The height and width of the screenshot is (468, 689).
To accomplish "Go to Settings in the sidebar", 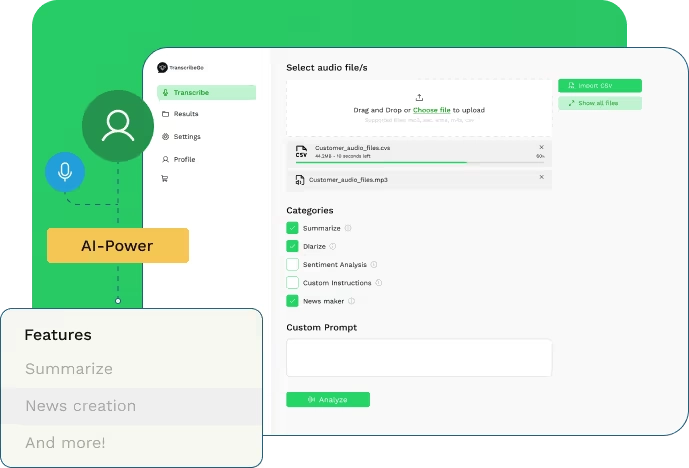I will pos(186,136).
